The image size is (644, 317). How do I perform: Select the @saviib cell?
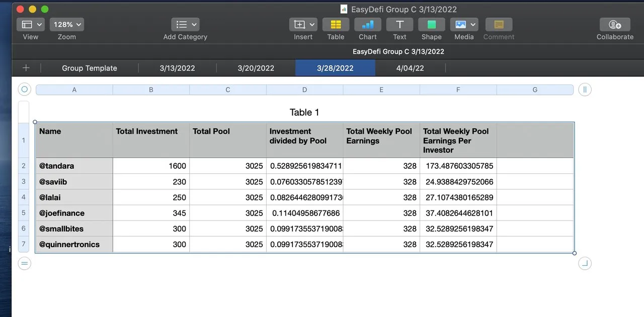(x=74, y=181)
